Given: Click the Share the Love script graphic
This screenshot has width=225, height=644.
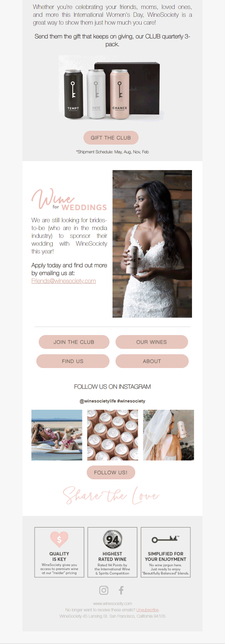Looking at the screenshot, I should [111, 495].
